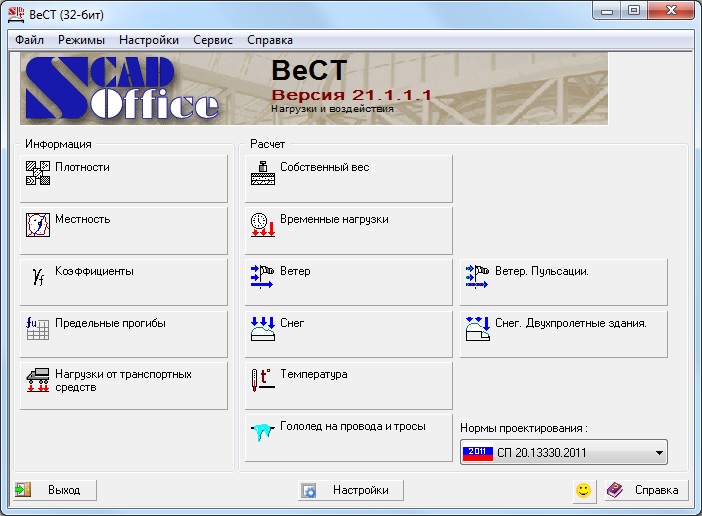702x516 pixels.
Task: Minimize the ВеСТ window
Action: (x=607, y=11)
